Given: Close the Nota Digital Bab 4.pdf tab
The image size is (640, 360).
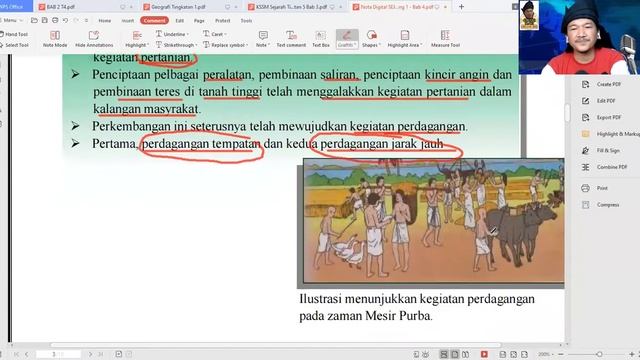Looking at the screenshot, I should 445,7.
